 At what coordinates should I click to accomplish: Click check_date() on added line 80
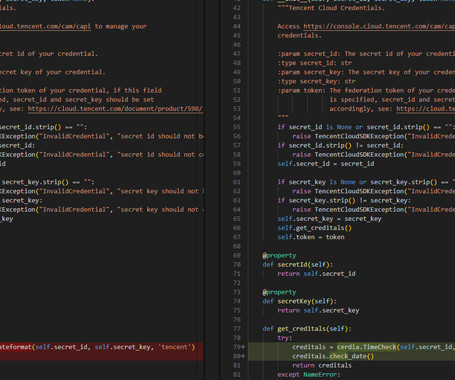352,356
